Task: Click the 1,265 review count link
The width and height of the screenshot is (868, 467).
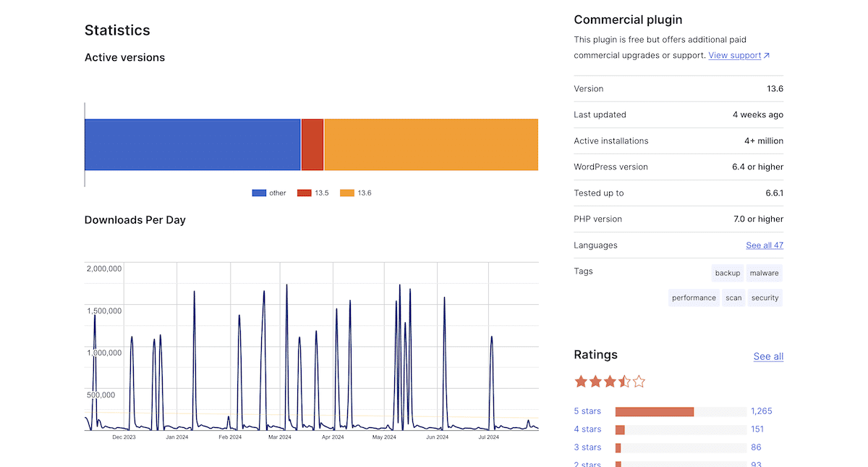Action: click(x=761, y=411)
